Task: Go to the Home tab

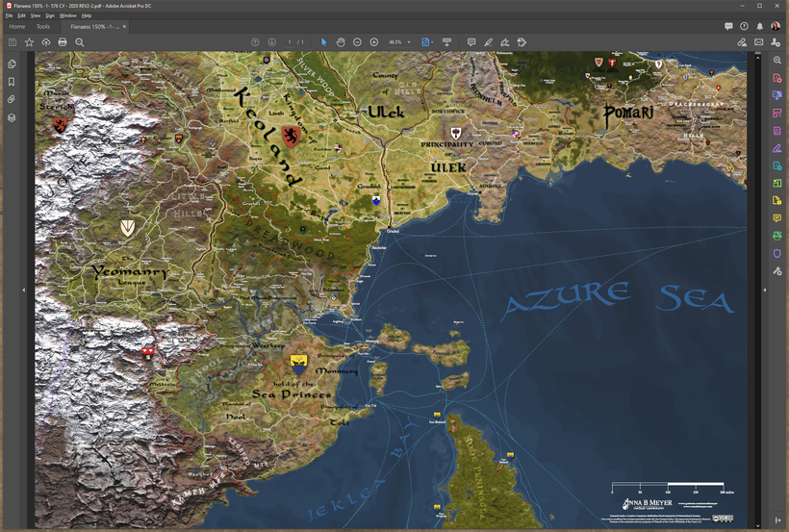Action: pyautogui.click(x=17, y=27)
